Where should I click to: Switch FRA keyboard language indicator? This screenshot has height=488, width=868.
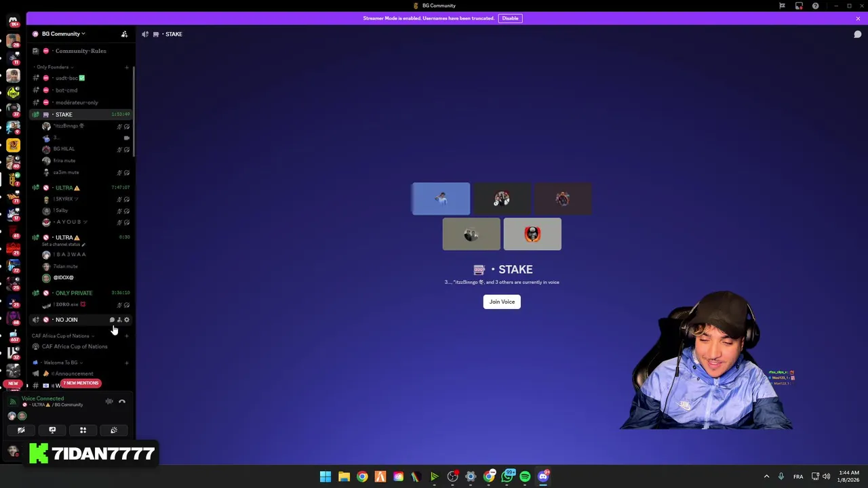pos(798,476)
